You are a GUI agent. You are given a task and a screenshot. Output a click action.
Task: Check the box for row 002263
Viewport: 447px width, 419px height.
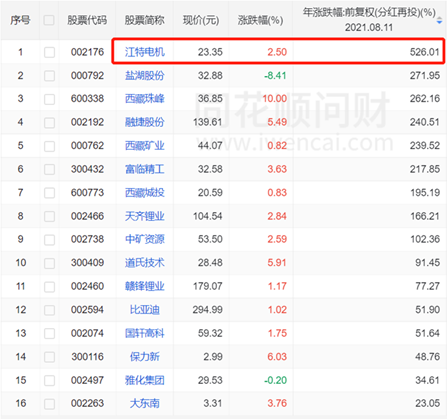[x=49, y=404]
